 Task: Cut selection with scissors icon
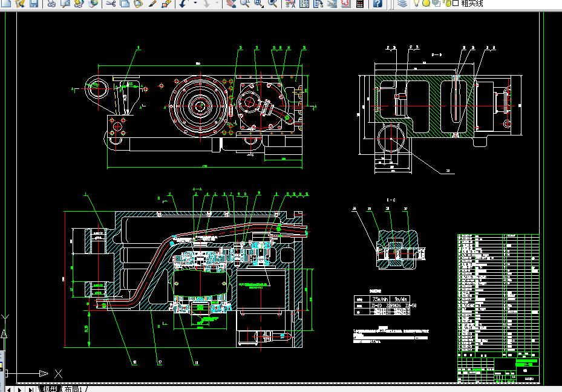(111, 4)
